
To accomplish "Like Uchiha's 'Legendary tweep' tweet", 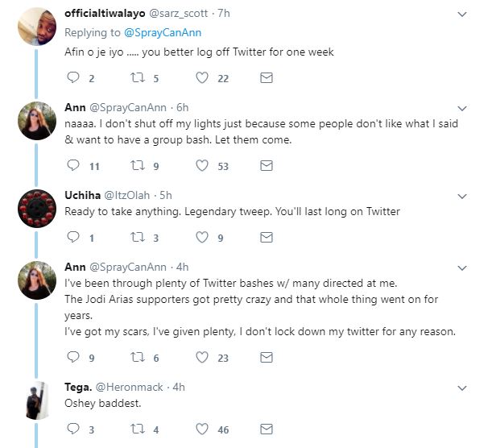I will 203,238.
